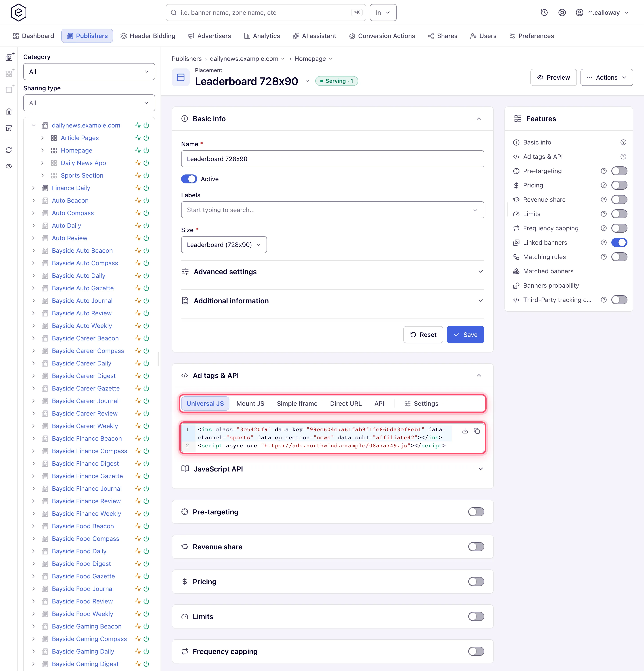Expand JavaScript API section
The image size is (644, 671).
(x=333, y=469)
